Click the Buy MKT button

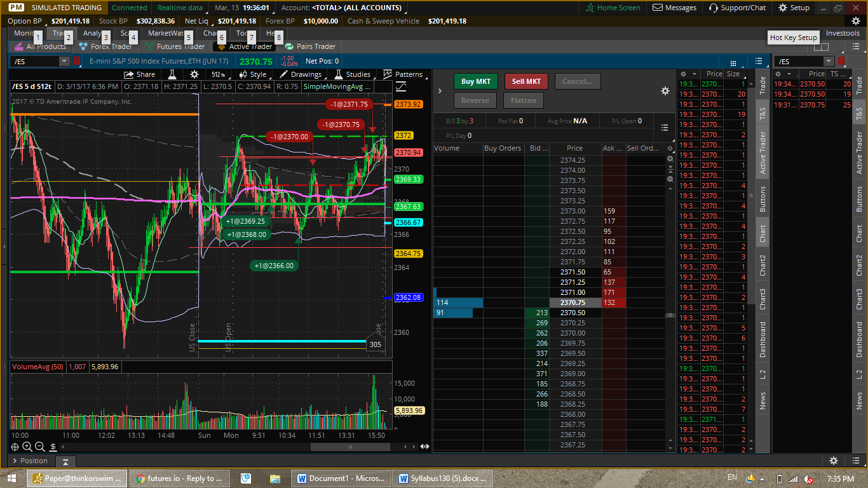point(476,81)
